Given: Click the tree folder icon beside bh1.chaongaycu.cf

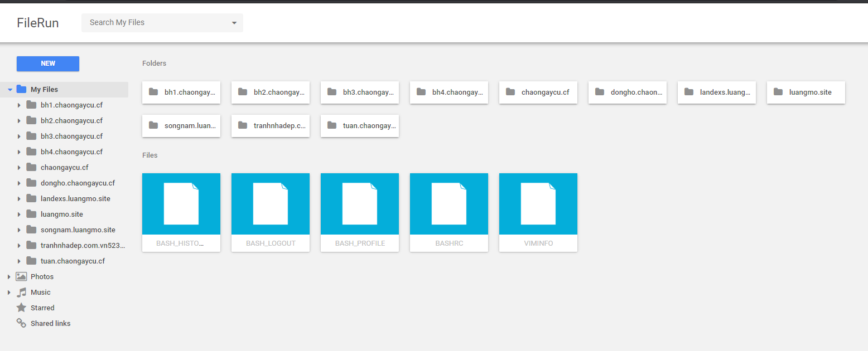Looking at the screenshot, I should (31, 105).
